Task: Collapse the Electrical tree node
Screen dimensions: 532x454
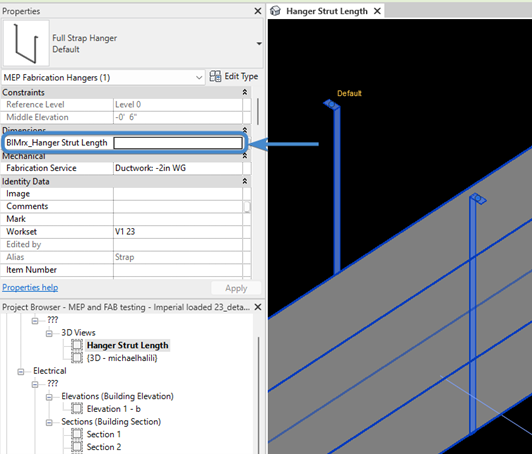Action: [x=21, y=372]
